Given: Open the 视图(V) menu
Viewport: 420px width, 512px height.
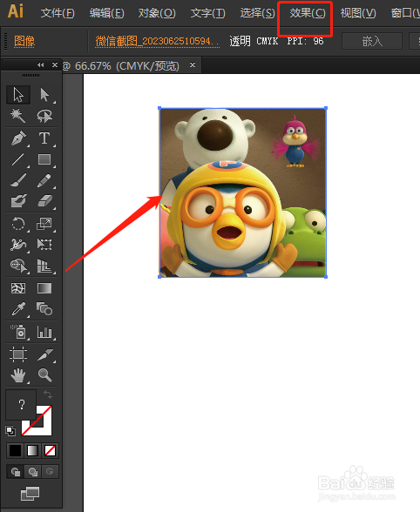Looking at the screenshot, I should (358, 13).
